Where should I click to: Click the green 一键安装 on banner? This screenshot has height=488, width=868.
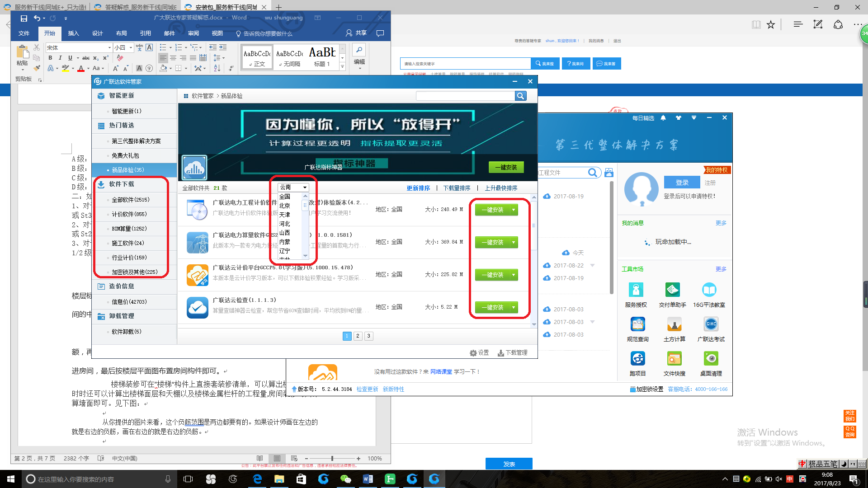506,167
